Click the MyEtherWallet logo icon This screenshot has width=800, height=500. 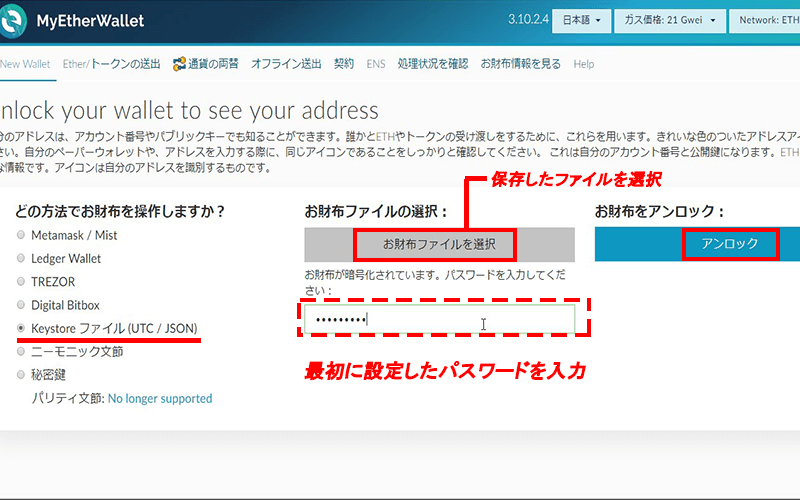(x=13, y=20)
